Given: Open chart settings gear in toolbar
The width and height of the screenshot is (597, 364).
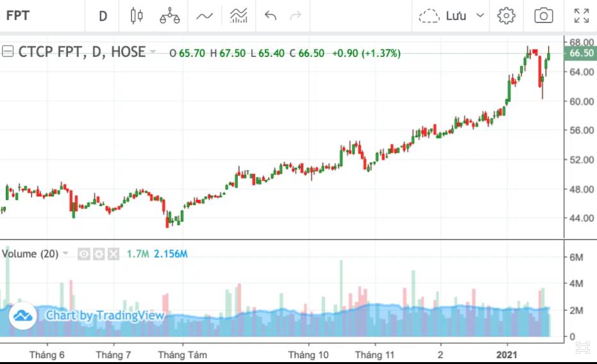Looking at the screenshot, I should pos(507,16).
